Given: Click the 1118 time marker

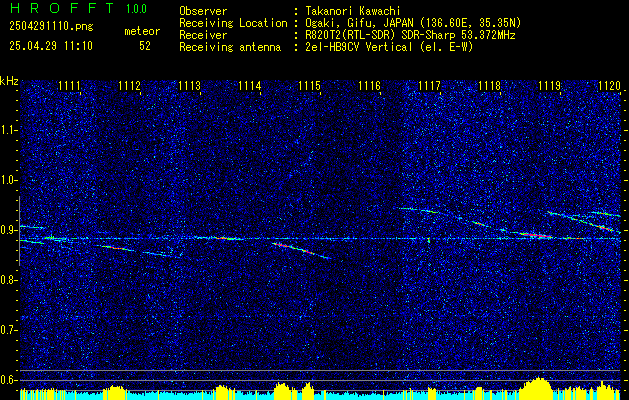Looking at the screenshot, I should click(490, 86).
